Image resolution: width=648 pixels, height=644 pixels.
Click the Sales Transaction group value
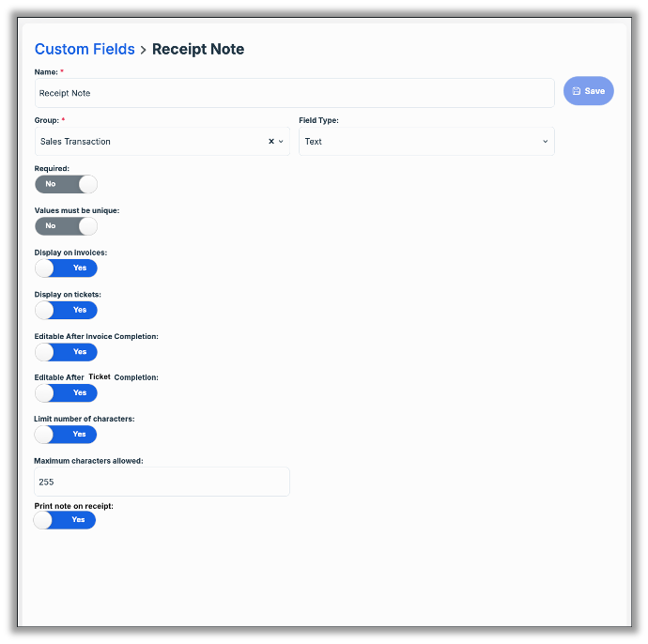pos(75,142)
